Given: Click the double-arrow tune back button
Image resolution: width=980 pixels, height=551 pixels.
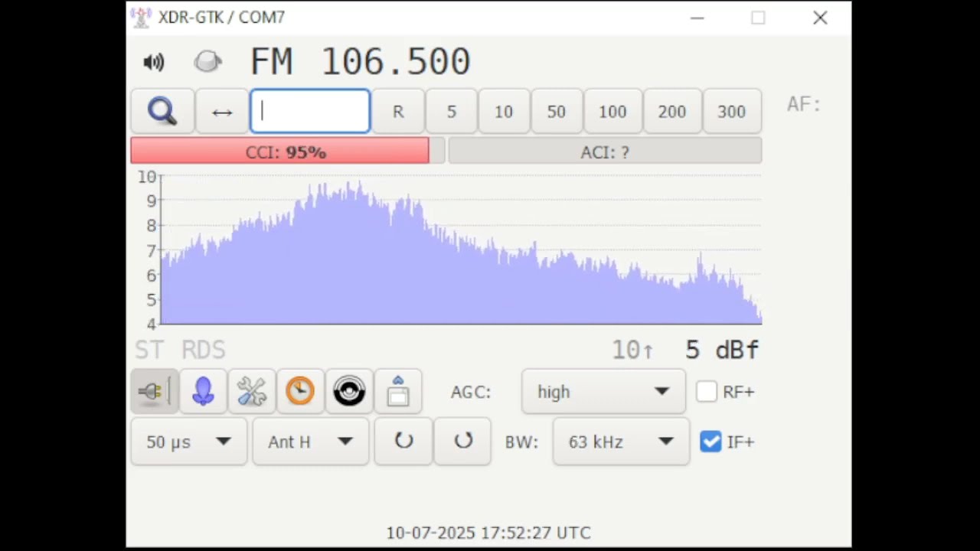Looking at the screenshot, I should 222,112.
